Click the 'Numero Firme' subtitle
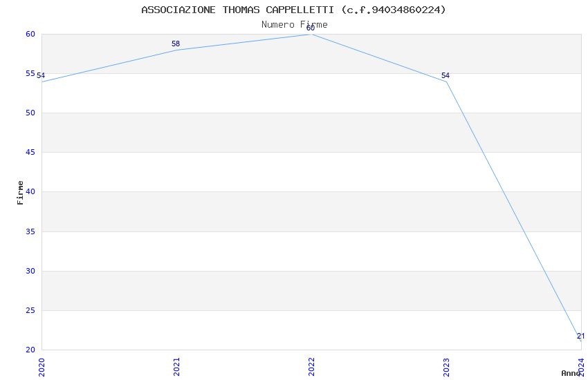This screenshot has height=380, width=588. (295, 25)
